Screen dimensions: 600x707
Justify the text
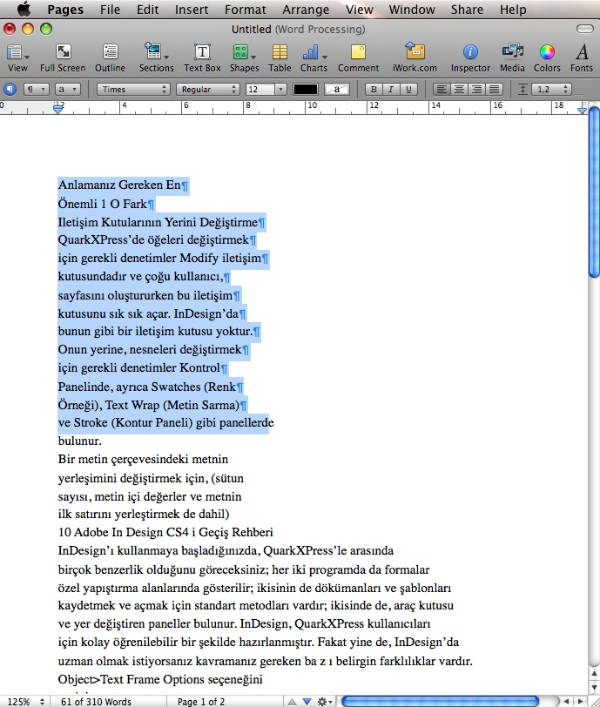coord(494,89)
